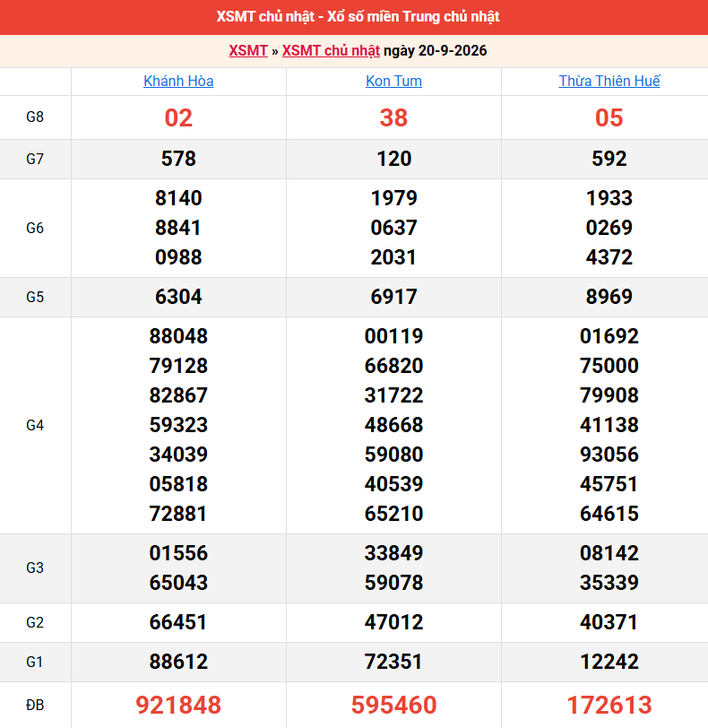Click G6 result 0269
The height and width of the screenshot is (728, 708).
click(x=609, y=228)
